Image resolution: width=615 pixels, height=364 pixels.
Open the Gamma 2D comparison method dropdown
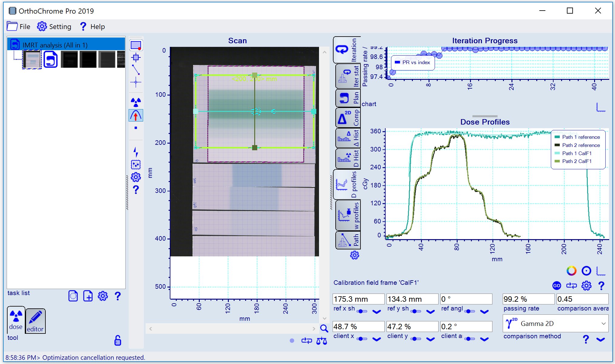point(555,323)
